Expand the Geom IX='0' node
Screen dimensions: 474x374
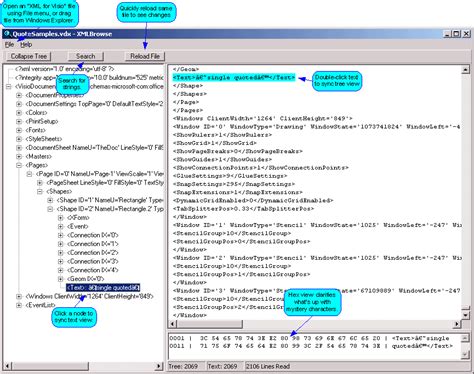pyautogui.click(x=60, y=279)
